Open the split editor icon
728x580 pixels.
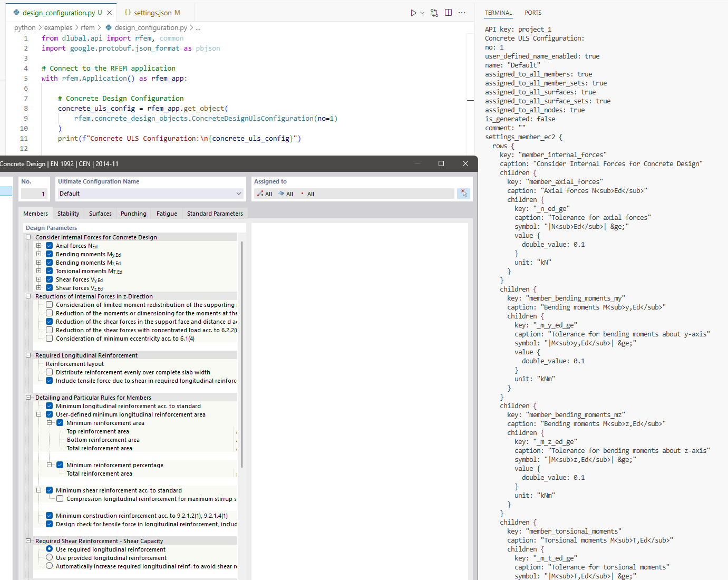tap(448, 13)
